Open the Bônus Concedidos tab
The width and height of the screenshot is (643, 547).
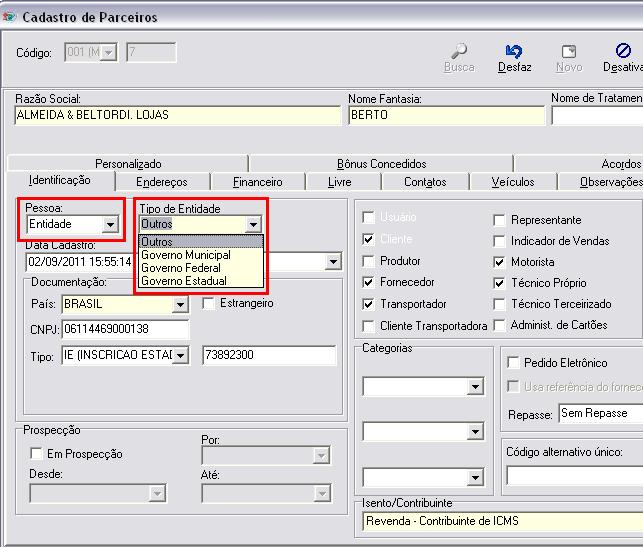[381, 164]
